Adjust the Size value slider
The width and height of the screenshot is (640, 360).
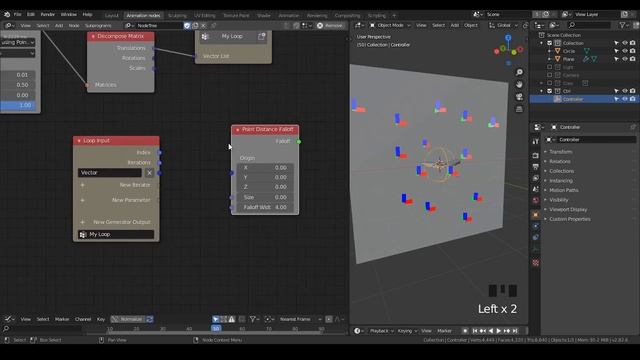coord(265,197)
